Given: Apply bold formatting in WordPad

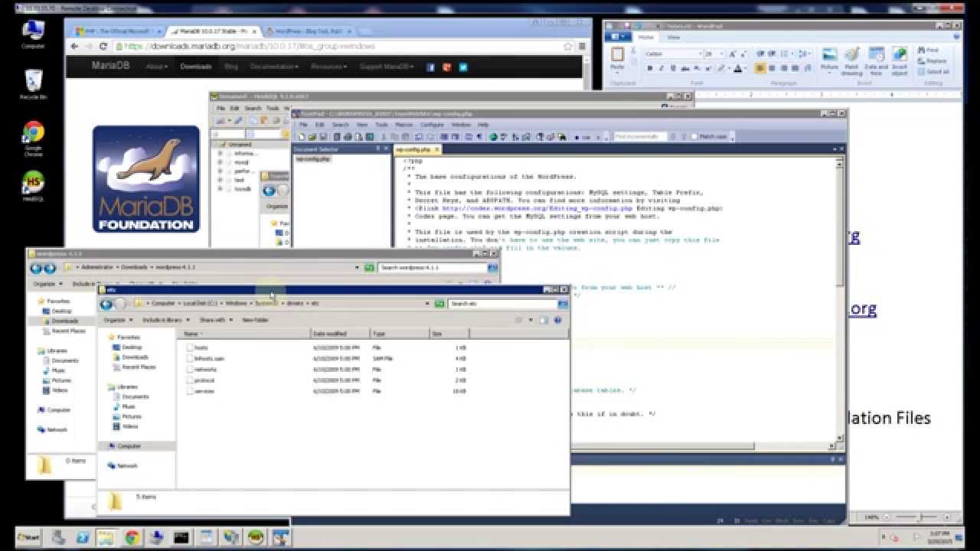Looking at the screenshot, I should [649, 68].
